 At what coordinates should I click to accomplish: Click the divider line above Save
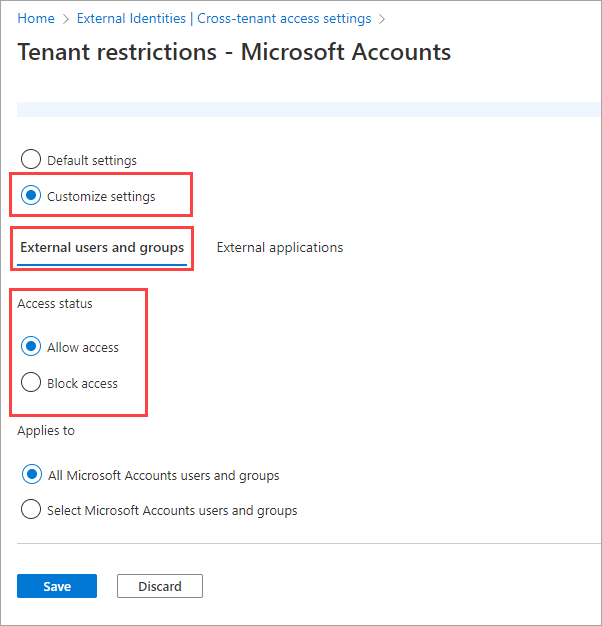(x=300, y=544)
